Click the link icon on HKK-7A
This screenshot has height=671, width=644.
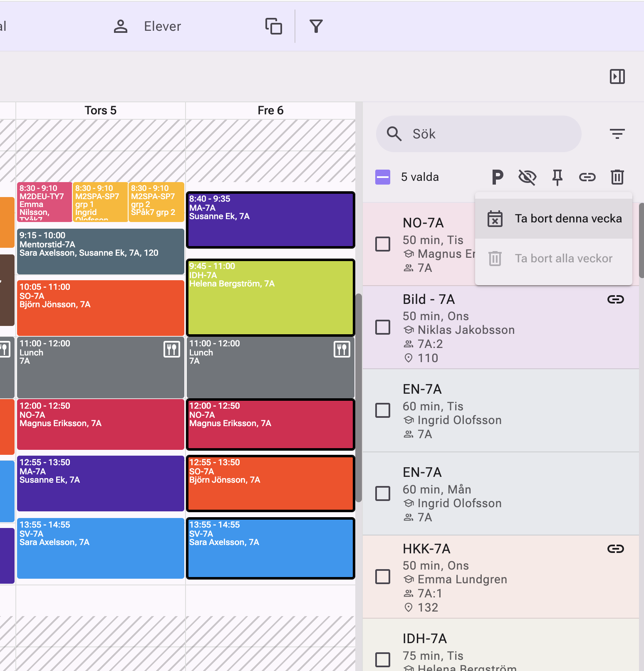[615, 549]
